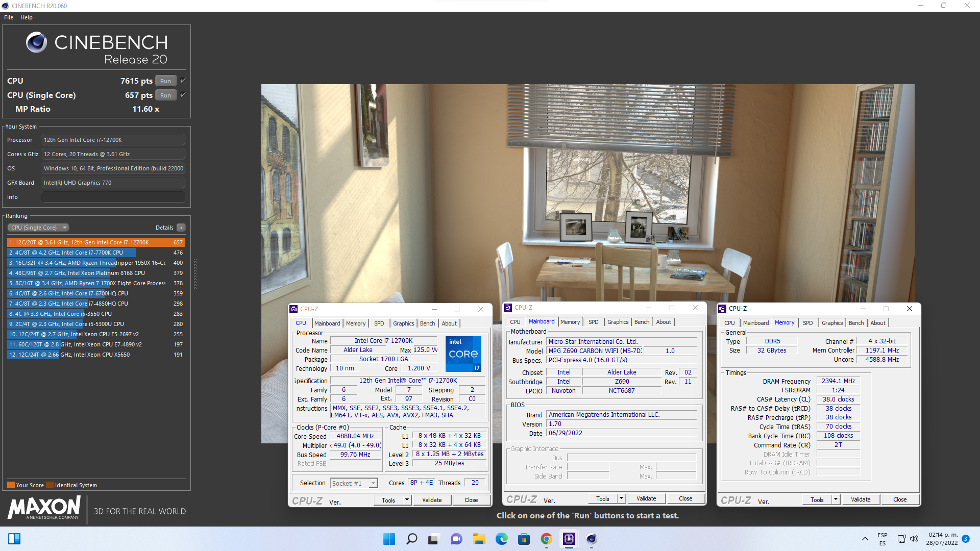
Task: Toggle the CPU test checkmark
Action: point(183,81)
